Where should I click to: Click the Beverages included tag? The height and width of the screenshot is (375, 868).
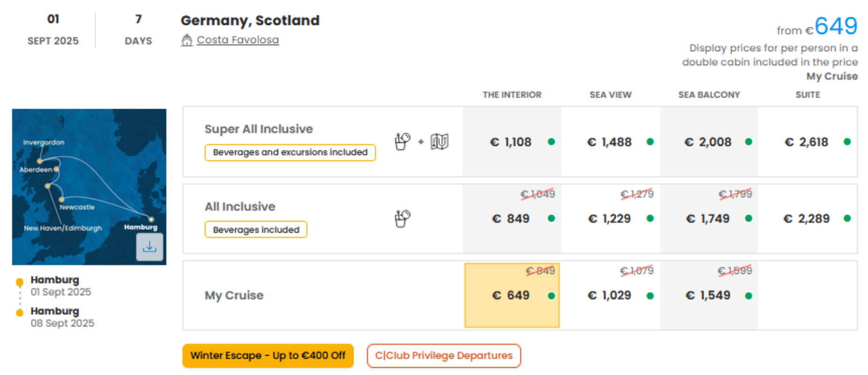click(x=256, y=230)
